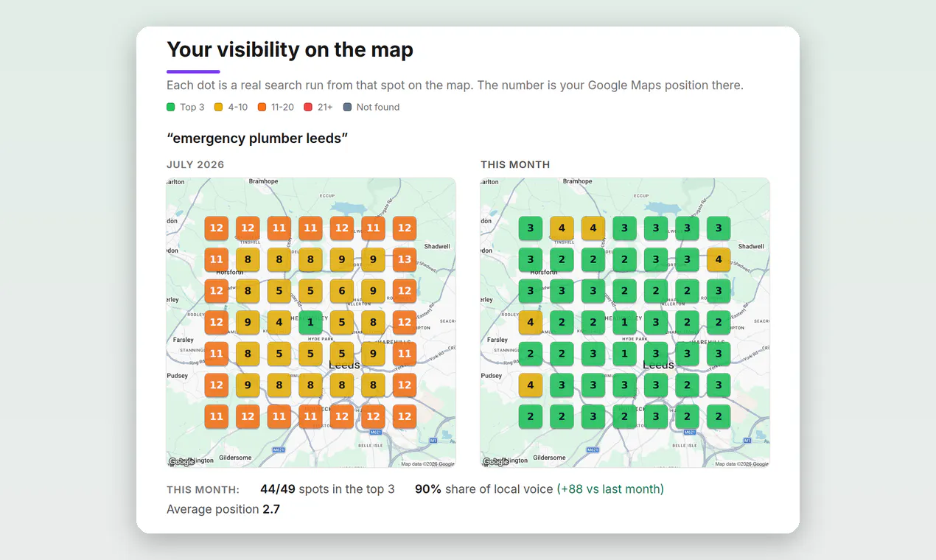This screenshot has height=560, width=936.
Task: Select the 4 marker in July 2026 map
Action: tap(279, 322)
